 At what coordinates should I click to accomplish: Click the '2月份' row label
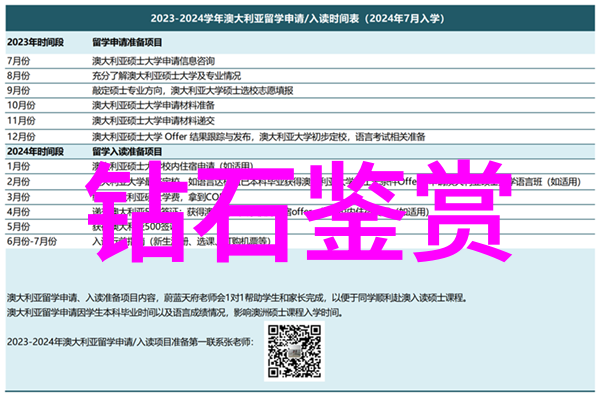click(18, 181)
